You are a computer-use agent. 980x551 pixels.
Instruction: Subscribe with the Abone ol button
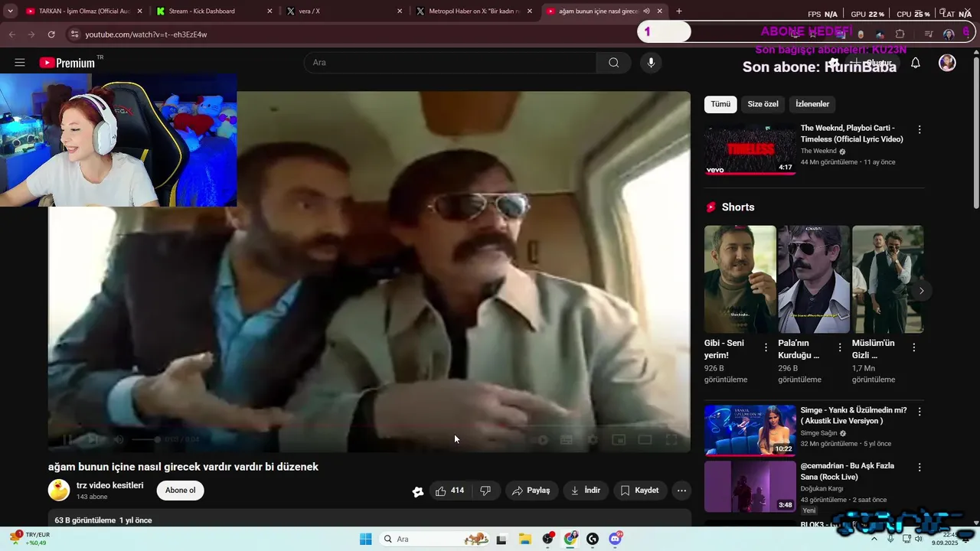point(181,491)
